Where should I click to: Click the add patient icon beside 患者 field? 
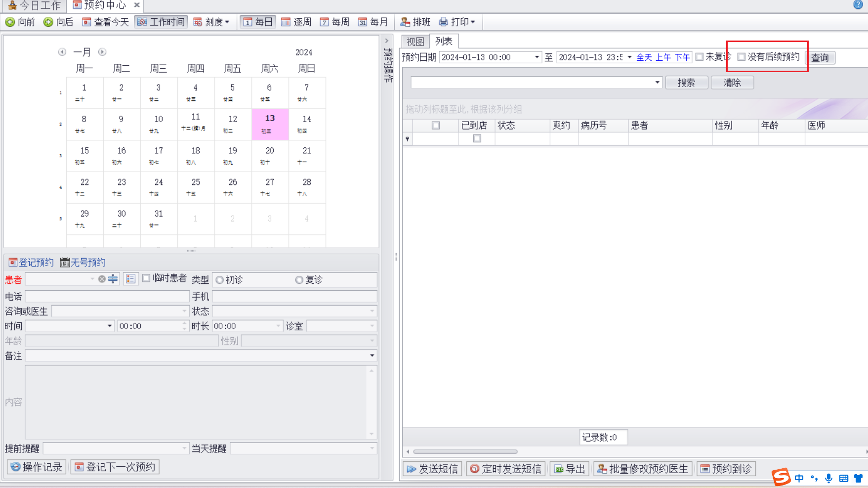(113, 279)
